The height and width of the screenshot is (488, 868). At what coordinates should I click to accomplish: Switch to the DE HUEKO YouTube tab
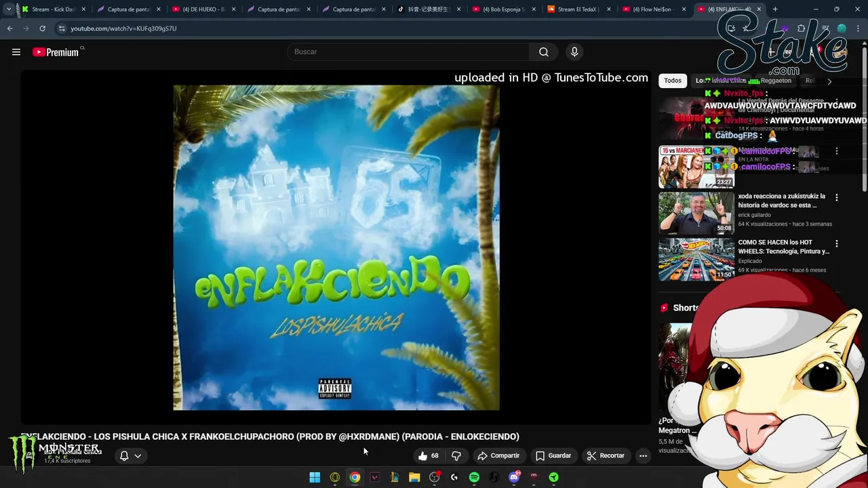[203, 9]
